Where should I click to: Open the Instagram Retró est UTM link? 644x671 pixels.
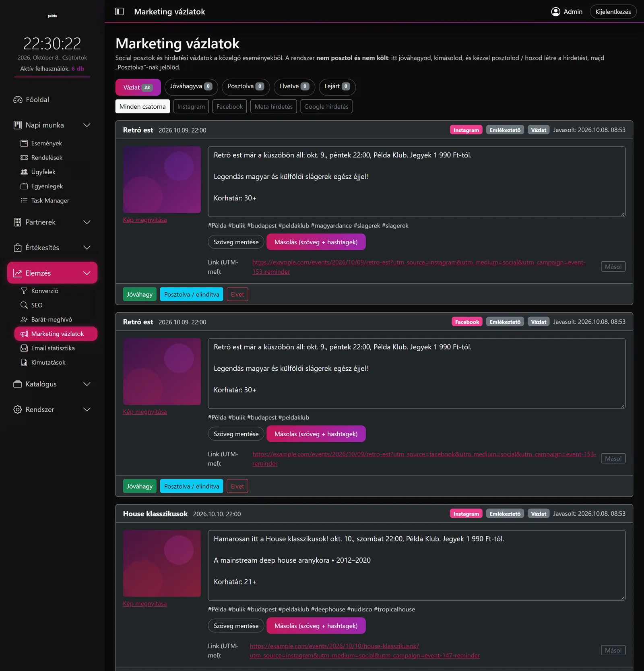[x=419, y=267]
